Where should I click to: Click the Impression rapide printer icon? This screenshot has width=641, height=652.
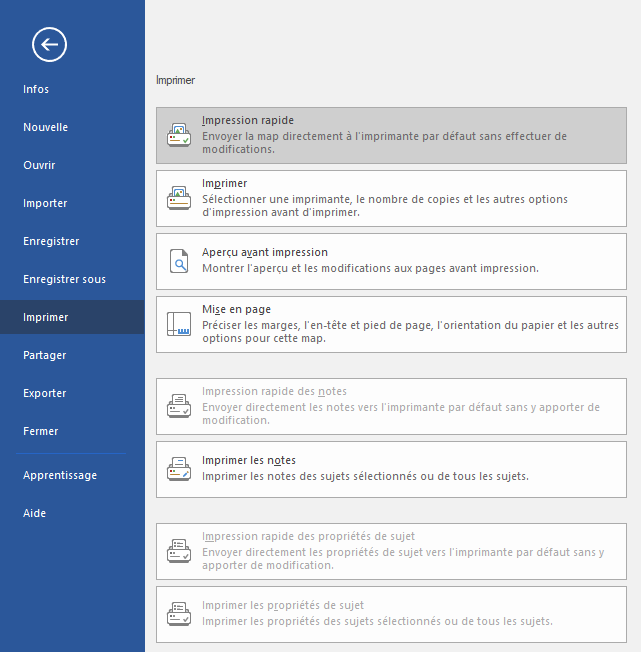click(x=178, y=135)
